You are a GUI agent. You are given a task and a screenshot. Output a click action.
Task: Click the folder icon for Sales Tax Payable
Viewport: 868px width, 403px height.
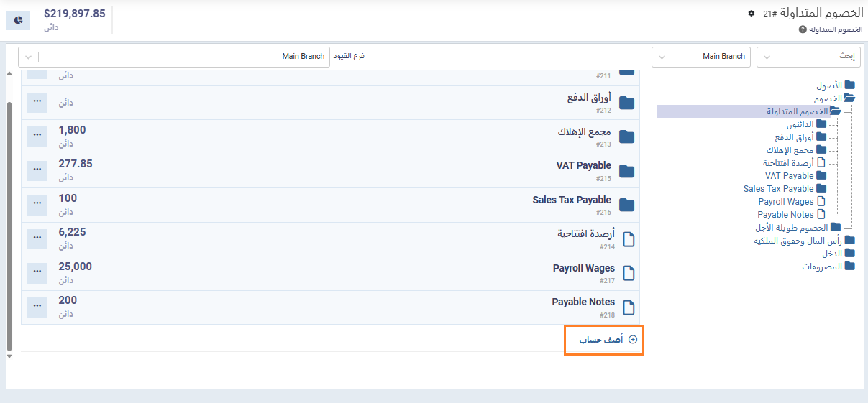[627, 205]
